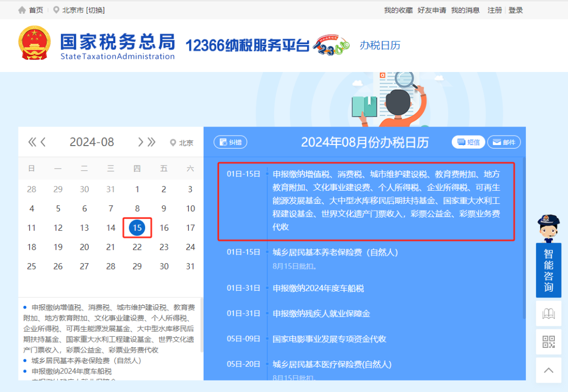Go to the 首页 home icon
The width and height of the screenshot is (568, 392).
point(22,10)
